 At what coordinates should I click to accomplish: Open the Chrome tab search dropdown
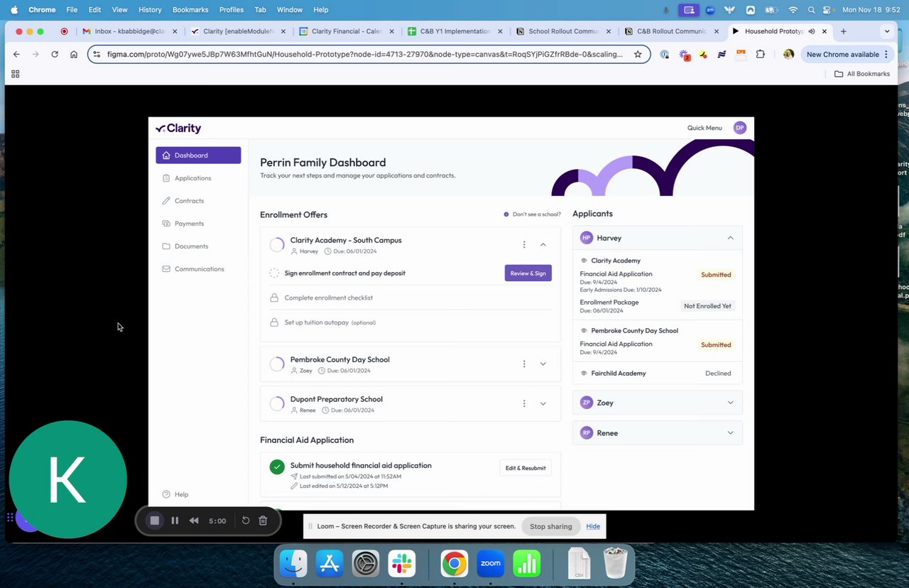pyautogui.click(x=886, y=31)
